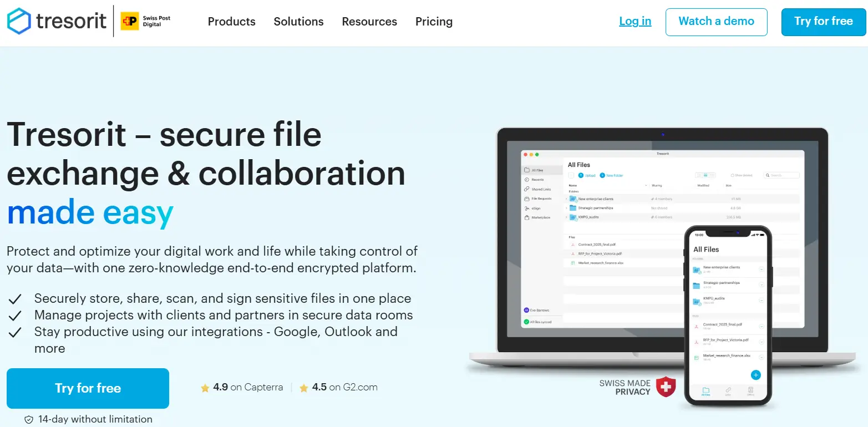Switch to the highlighted list view toggle
The width and height of the screenshot is (868, 427).
pyautogui.click(x=705, y=175)
